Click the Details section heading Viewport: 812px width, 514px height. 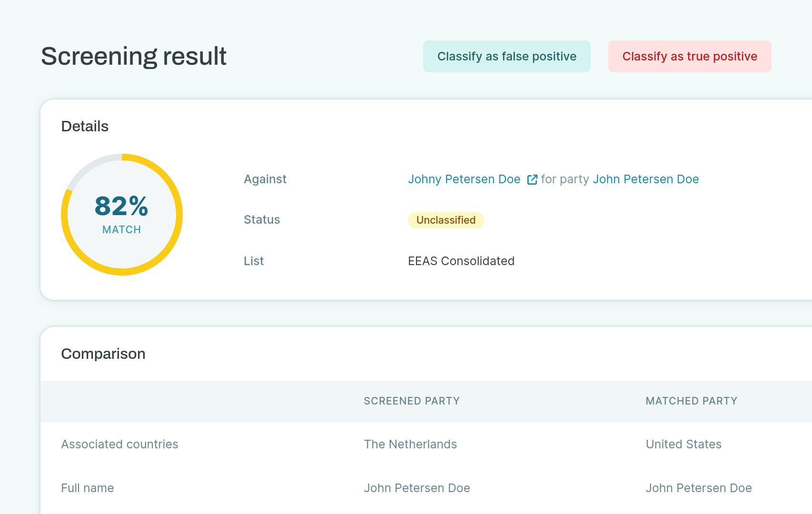point(84,126)
